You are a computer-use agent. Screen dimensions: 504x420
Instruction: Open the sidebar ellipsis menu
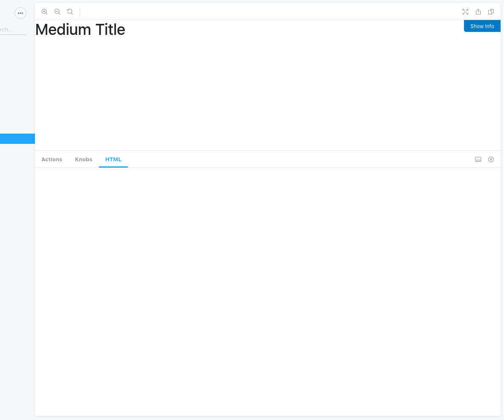coord(20,13)
